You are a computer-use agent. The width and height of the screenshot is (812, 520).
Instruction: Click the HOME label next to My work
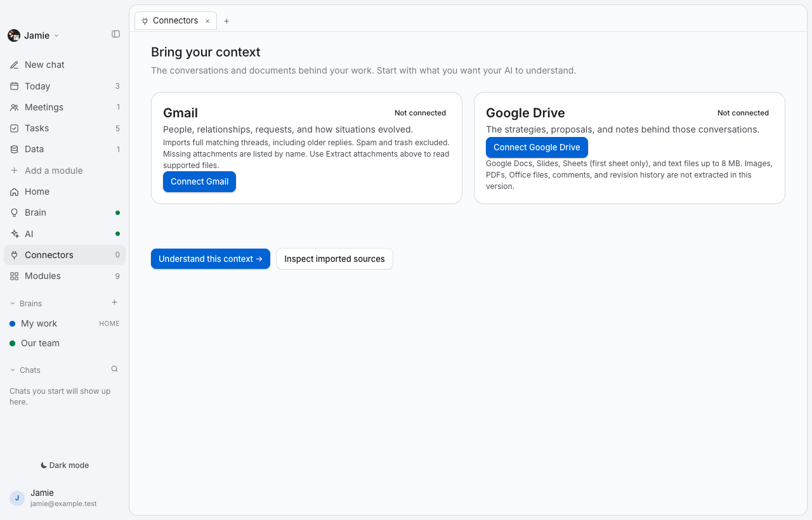[109, 323]
